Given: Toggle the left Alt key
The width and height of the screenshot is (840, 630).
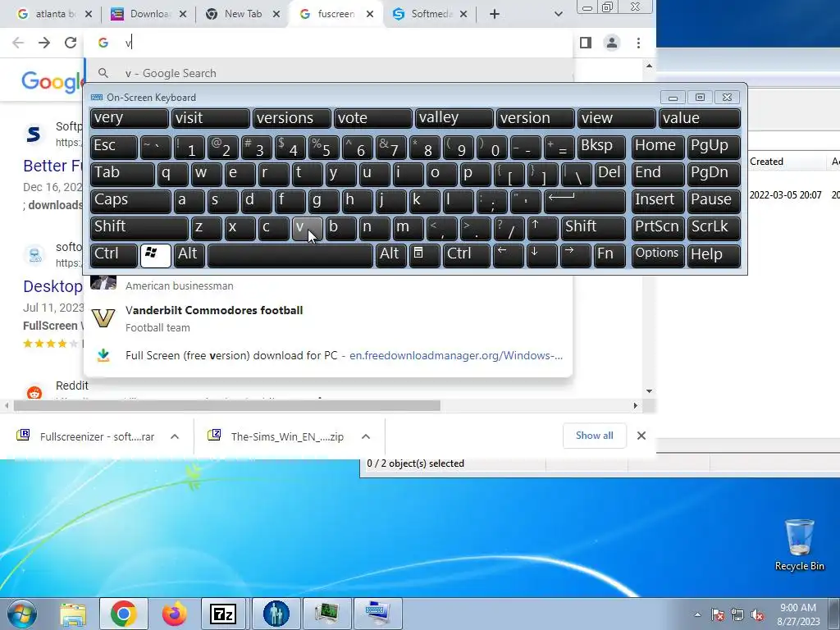Looking at the screenshot, I should (x=189, y=254).
